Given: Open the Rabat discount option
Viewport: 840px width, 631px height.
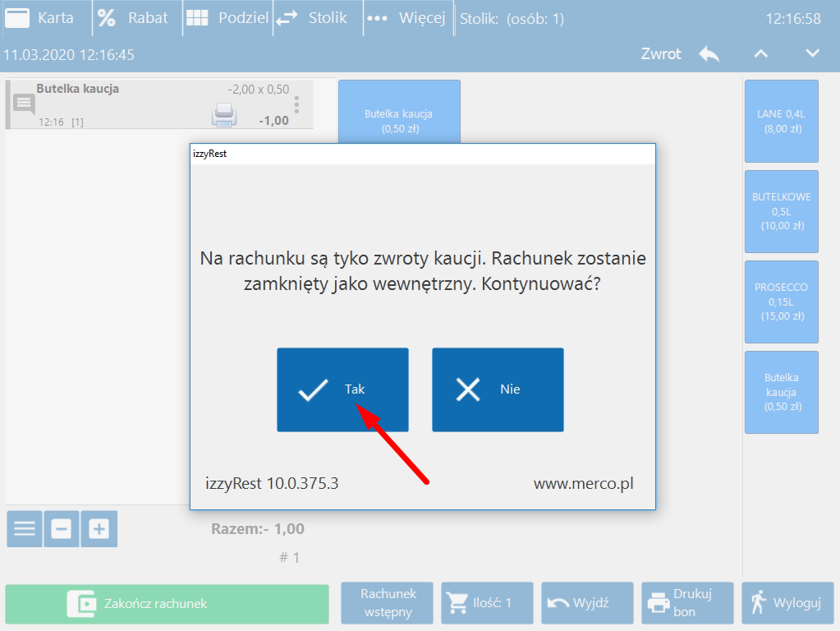Looking at the screenshot, I should (x=134, y=18).
